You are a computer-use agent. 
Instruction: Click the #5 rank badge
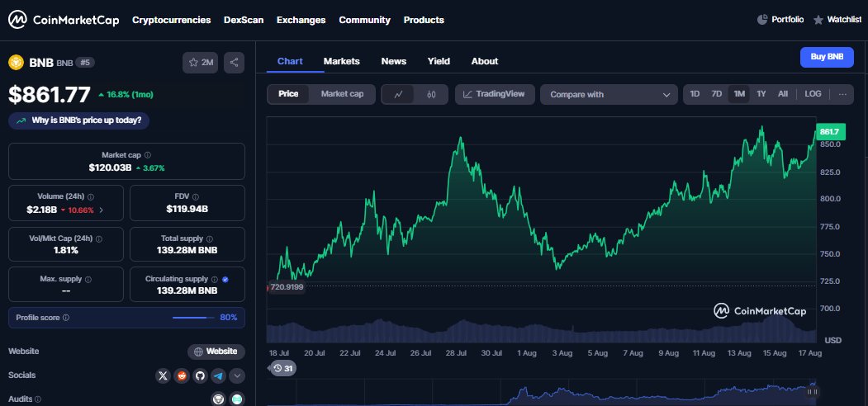click(85, 63)
